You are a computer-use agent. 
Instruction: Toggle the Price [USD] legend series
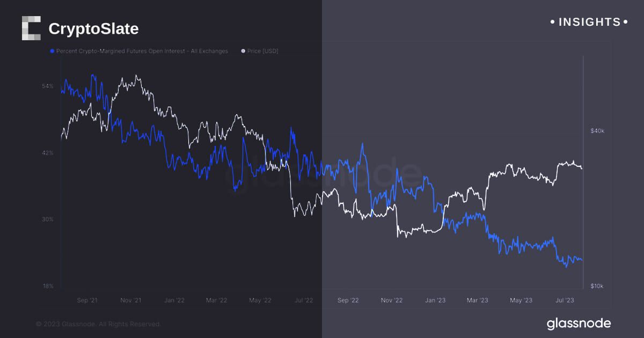click(x=262, y=51)
